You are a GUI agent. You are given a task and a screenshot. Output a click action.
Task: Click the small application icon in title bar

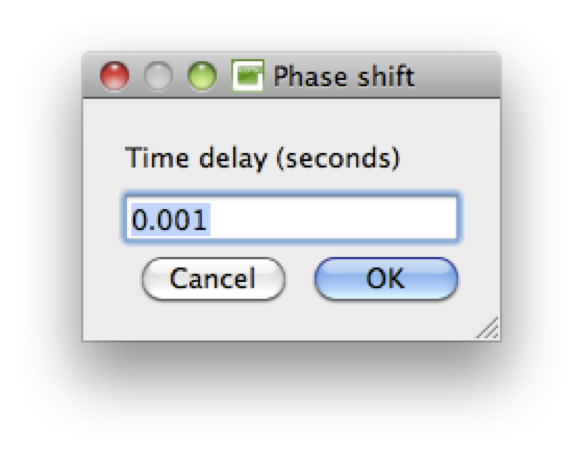[248, 76]
